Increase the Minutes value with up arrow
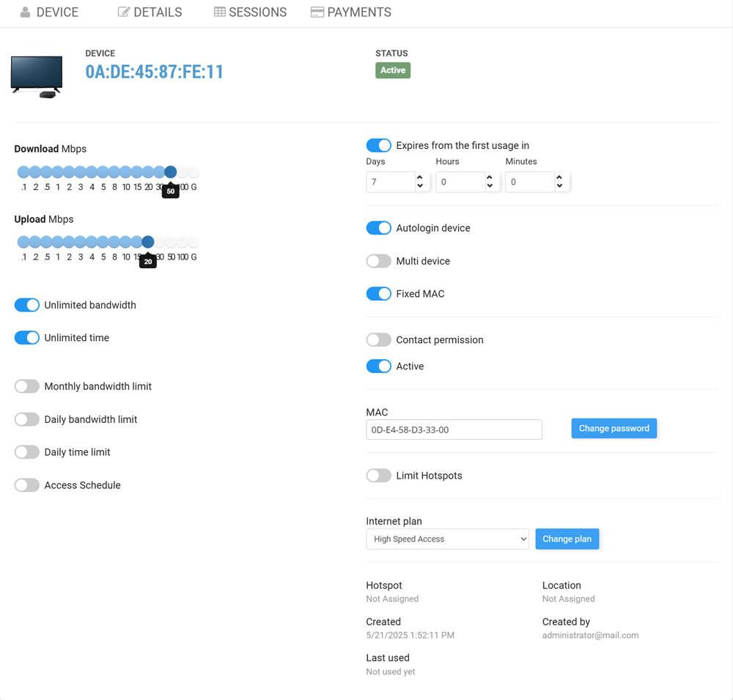Image resolution: width=733 pixels, height=700 pixels. click(559, 177)
